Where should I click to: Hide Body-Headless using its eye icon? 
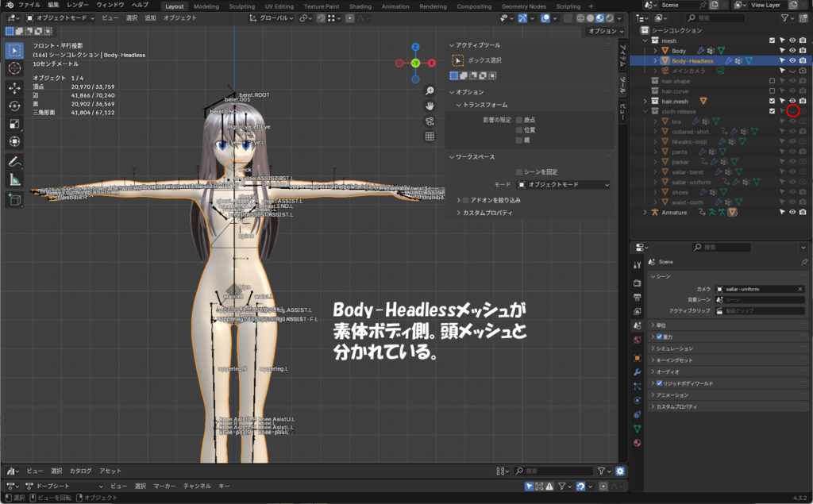[x=792, y=60]
